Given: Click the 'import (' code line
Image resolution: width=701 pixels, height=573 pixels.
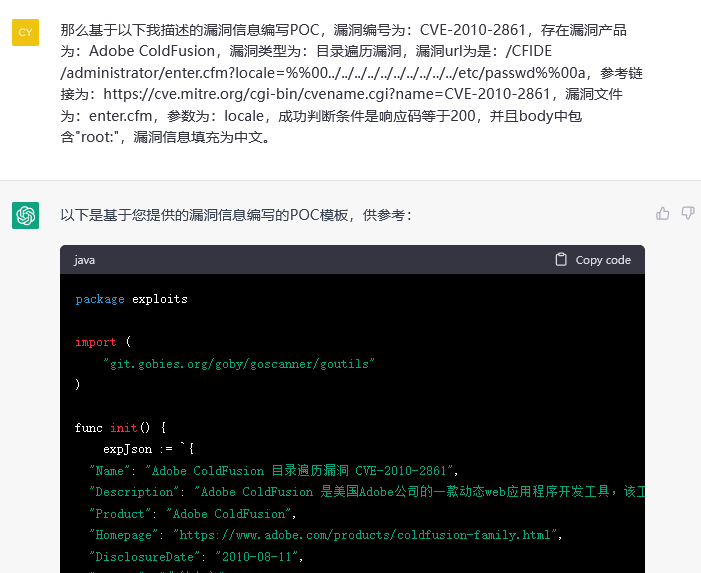Looking at the screenshot, I should tap(103, 342).
